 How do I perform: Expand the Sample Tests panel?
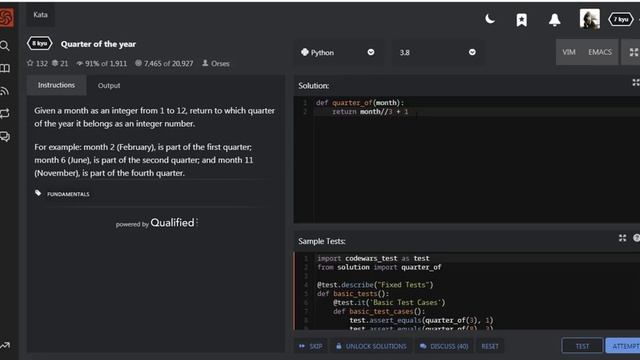coord(622,238)
